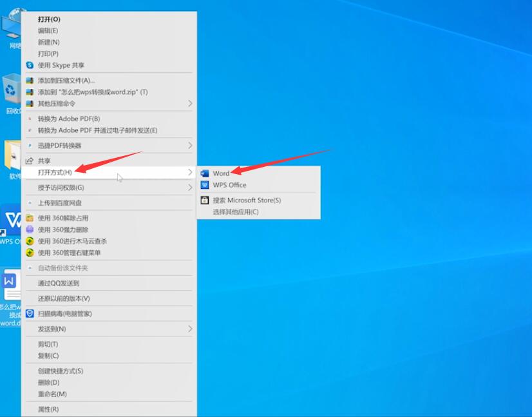Choose 选择其他应用(C)
Viewport: 532px width, 417px height.
tap(258, 212)
